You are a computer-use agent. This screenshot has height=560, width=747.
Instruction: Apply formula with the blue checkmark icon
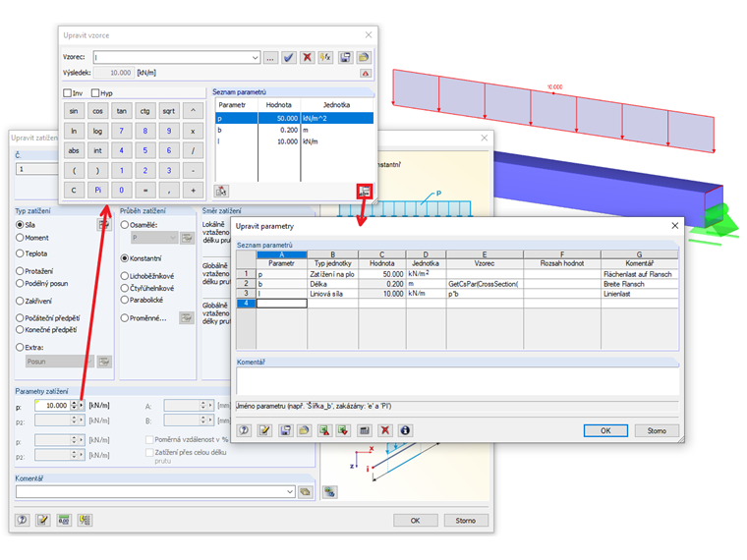[x=288, y=58]
